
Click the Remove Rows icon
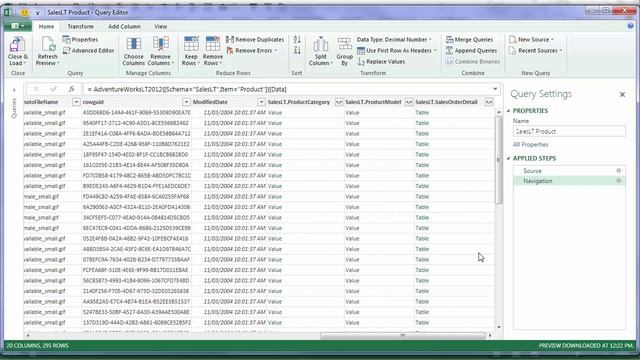pos(213,44)
